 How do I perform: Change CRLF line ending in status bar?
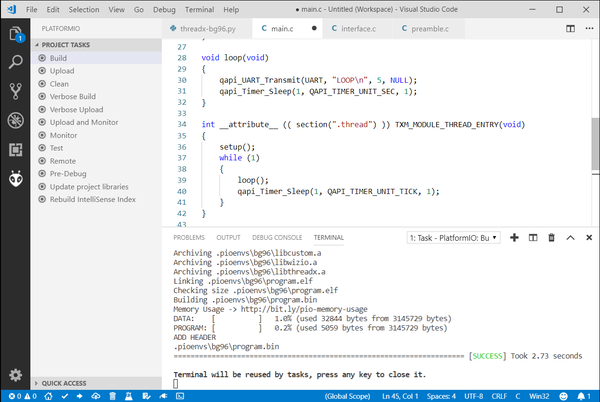(x=499, y=396)
